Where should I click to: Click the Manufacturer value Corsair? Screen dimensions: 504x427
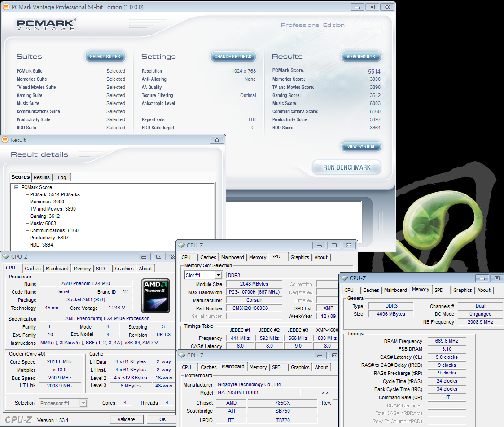click(254, 300)
